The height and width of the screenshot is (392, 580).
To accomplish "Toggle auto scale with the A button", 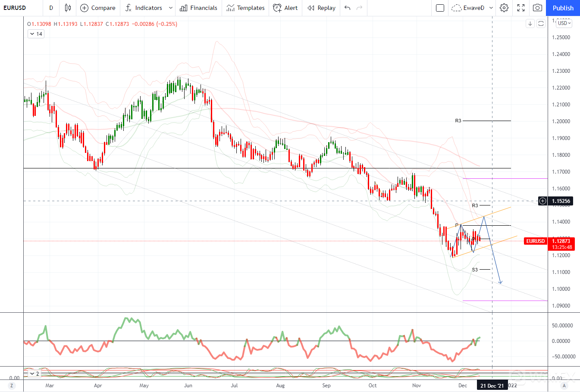I will click(564, 386).
